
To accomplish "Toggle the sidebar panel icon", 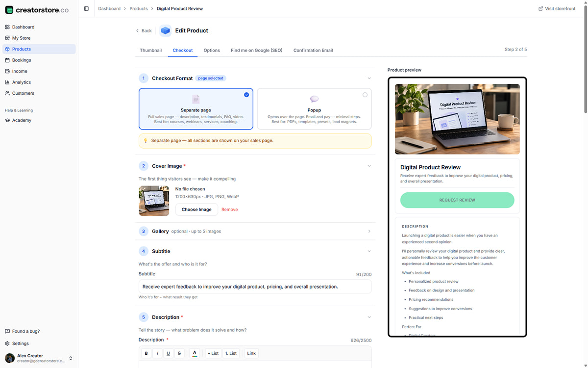I will [86, 8].
